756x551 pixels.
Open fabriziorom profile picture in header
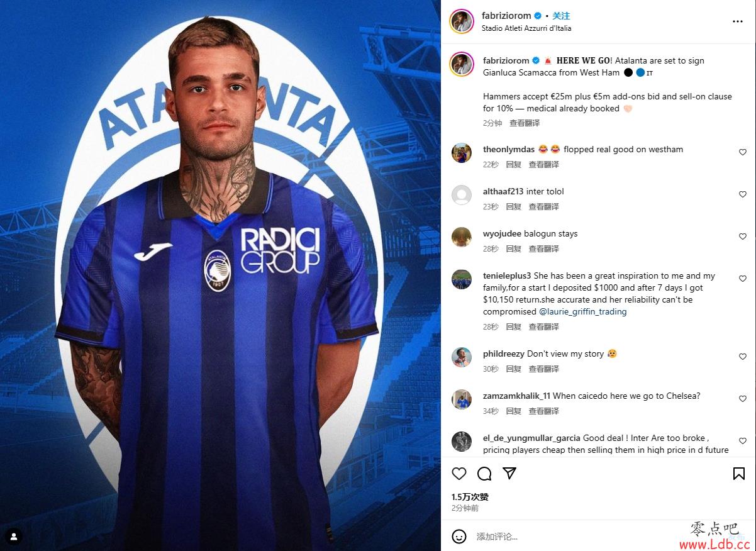(462, 21)
